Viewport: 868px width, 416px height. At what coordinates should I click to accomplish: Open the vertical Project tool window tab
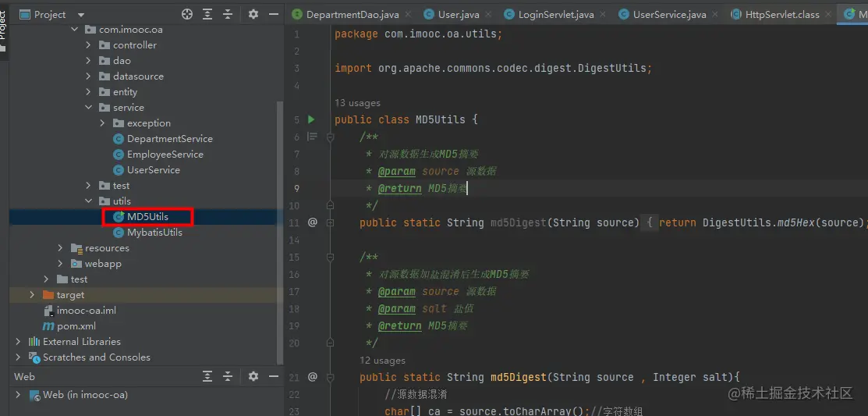tap(4, 30)
